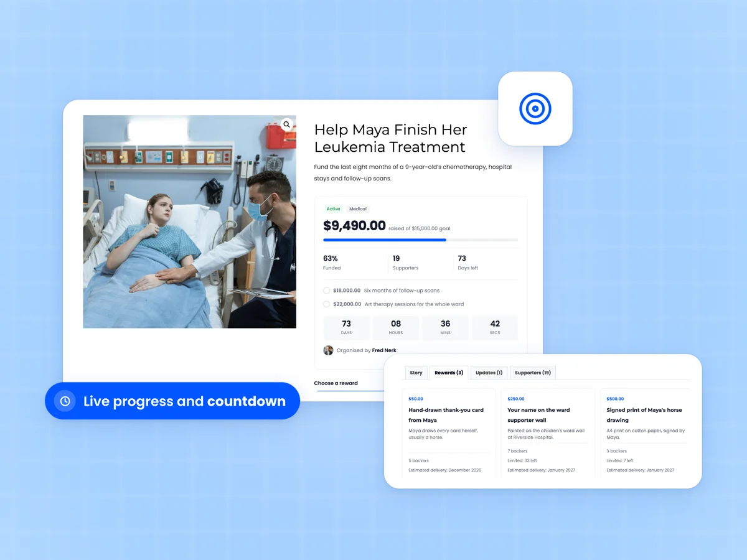This screenshot has width=747, height=560.
Task: Click the blue target icon tile
Action: (535, 109)
